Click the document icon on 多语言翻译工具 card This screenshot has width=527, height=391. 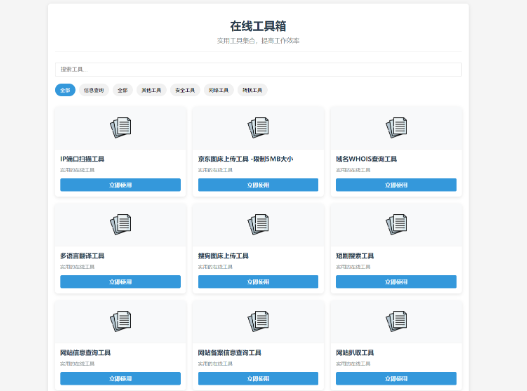pos(121,224)
